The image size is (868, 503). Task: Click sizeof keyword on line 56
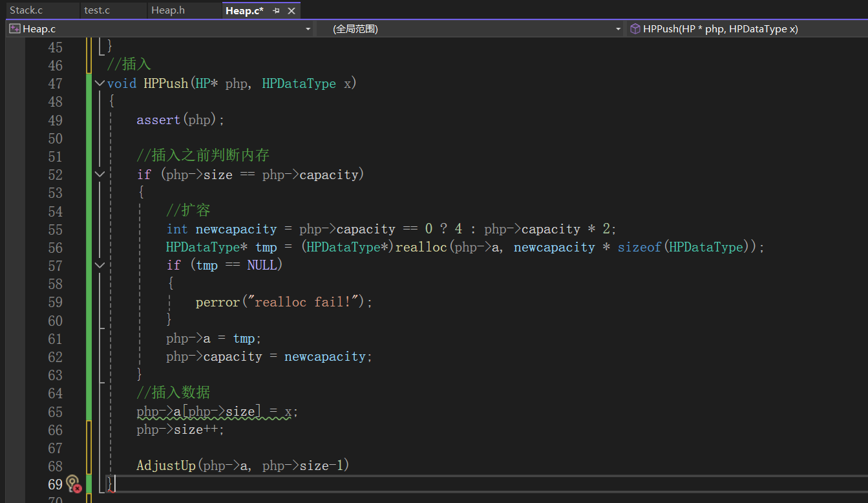pos(640,248)
